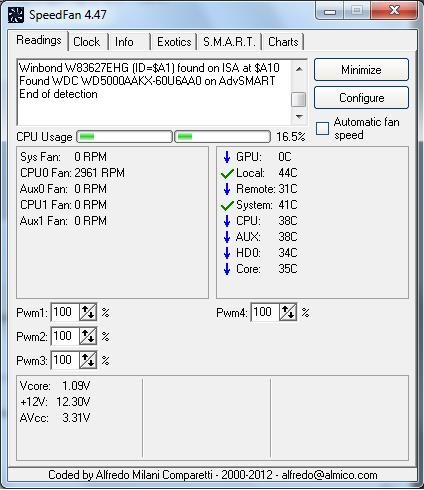Click the Pwm2 up/down stepper
This screenshot has height=490, width=424.
click(x=88, y=336)
